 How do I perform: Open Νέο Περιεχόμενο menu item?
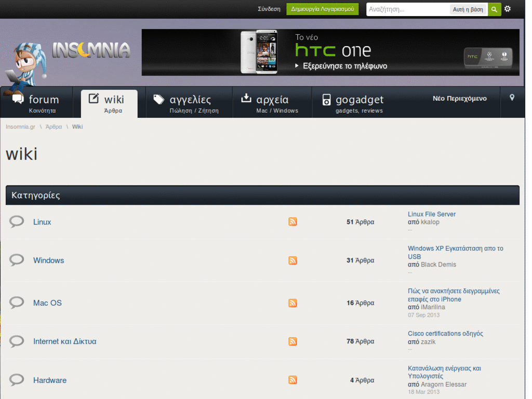[459, 98]
